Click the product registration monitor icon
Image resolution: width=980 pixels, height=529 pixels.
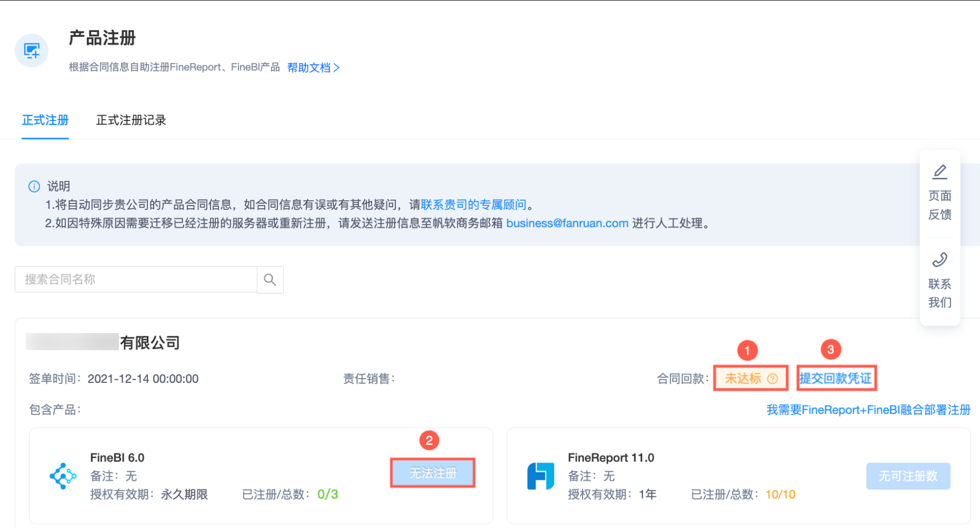click(x=32, y=51)
